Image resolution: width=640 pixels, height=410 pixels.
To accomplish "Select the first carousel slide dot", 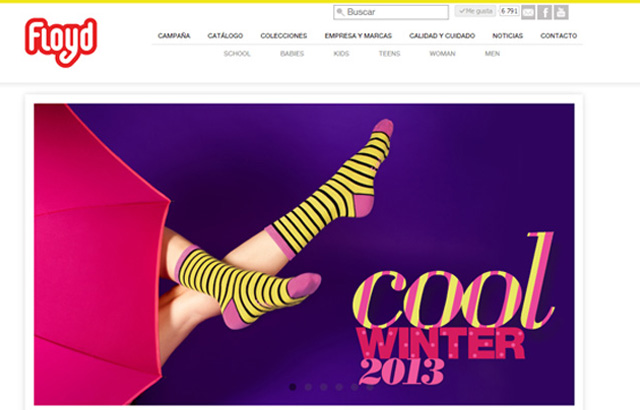I will 293,387.
